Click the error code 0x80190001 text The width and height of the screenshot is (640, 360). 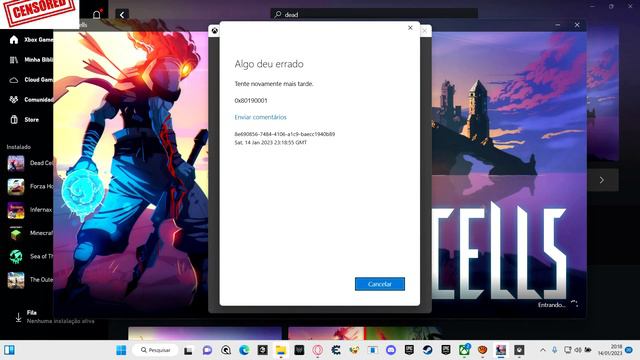[x=251, y=100]
